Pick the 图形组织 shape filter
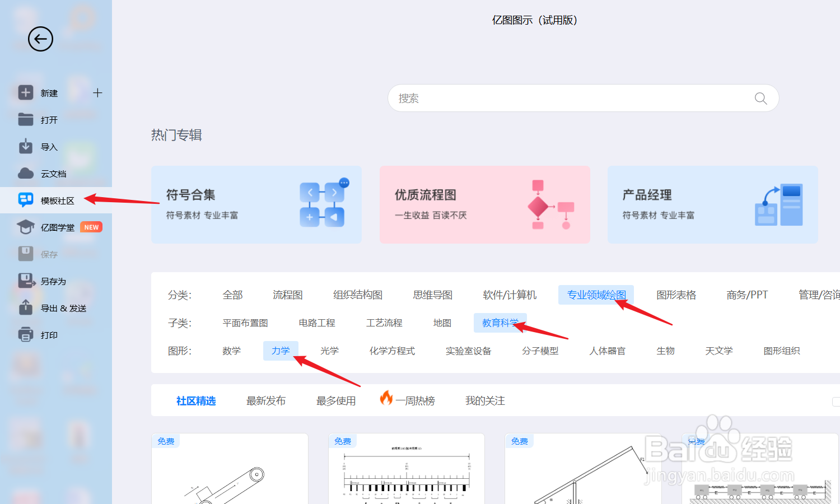This screenshot has width=840, height=504. (x=782, y=351)
